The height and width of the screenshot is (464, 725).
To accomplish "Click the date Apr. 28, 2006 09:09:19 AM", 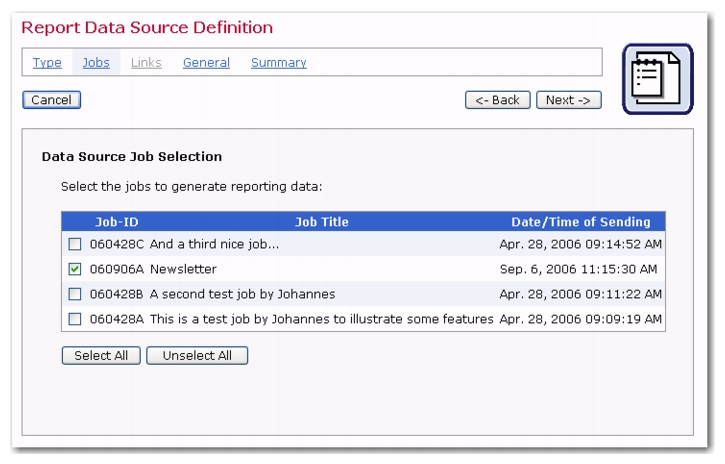I will [x=581, y=319].
